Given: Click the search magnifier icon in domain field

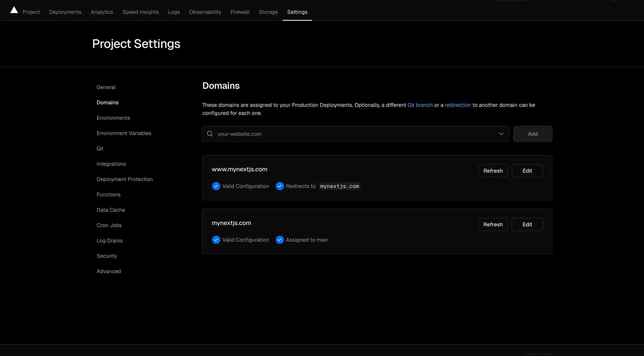Looking at the screenshot, I should point(210,134).
